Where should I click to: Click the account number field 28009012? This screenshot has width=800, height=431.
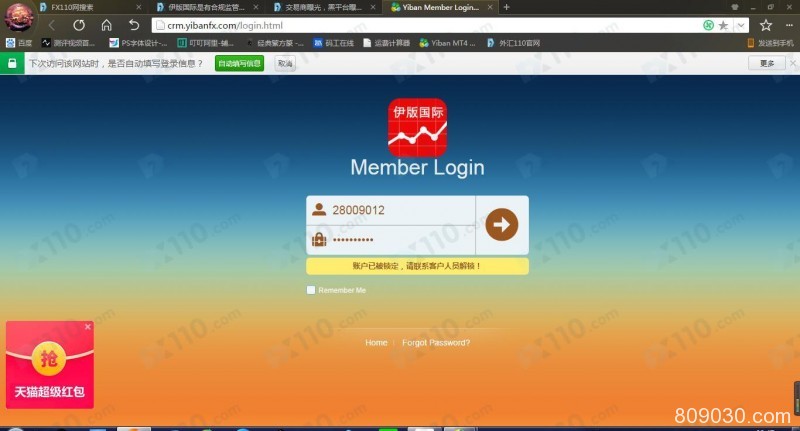coord(391,210)
